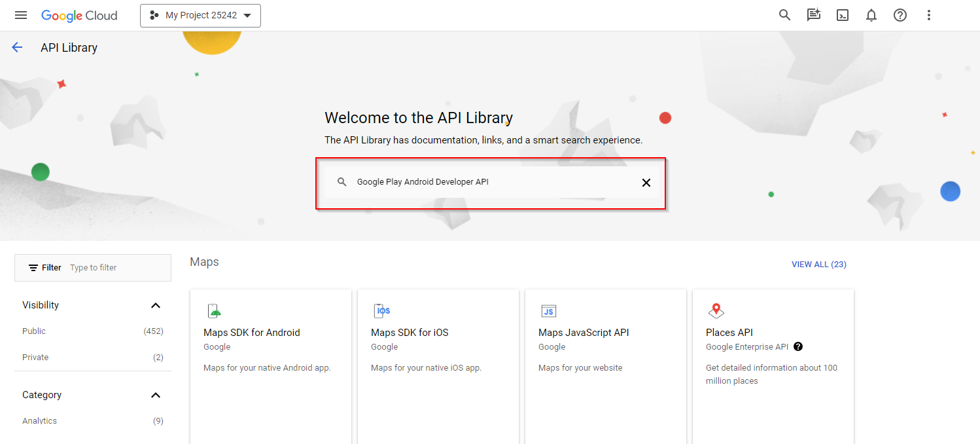Filter by Public visibility
The width and height of the screenshot is (980, 444).
pyautogui.click(x=34, y=331)
